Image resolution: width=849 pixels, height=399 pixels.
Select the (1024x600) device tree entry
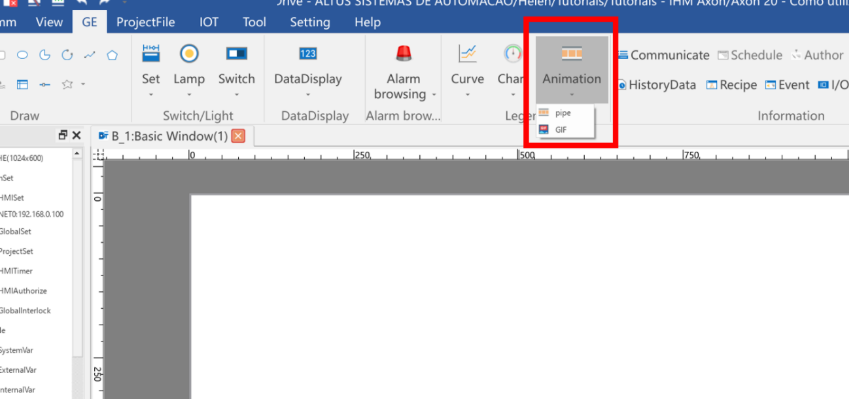pos(22,158)
